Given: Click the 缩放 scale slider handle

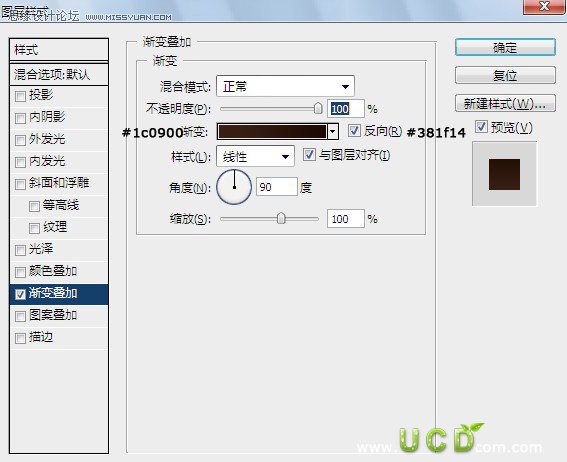Looking at the screenshot, I should coord(281,218).
